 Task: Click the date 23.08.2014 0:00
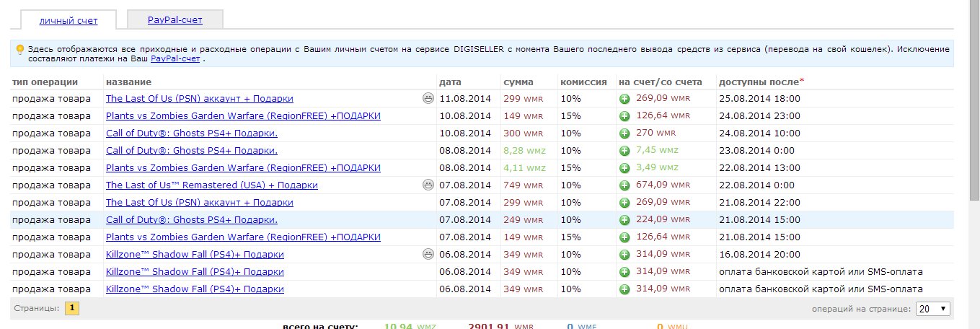click(756, 151)
